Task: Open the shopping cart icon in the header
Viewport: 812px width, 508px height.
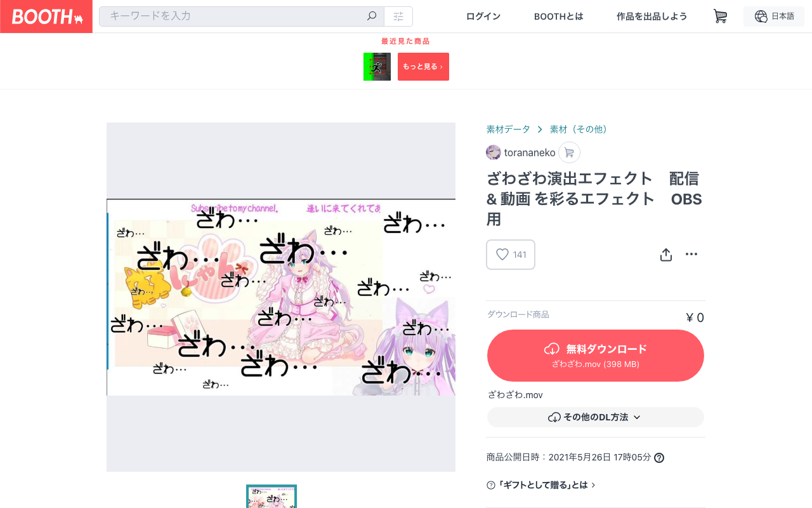Action: click(720, 17)
